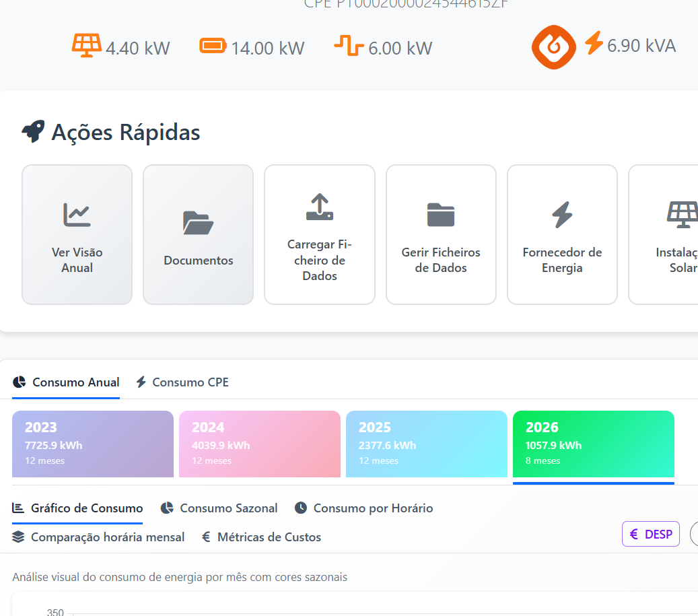
Task: Click the upload icon in Carregar Ficheiro de Dados
Action: click(320, 207)
